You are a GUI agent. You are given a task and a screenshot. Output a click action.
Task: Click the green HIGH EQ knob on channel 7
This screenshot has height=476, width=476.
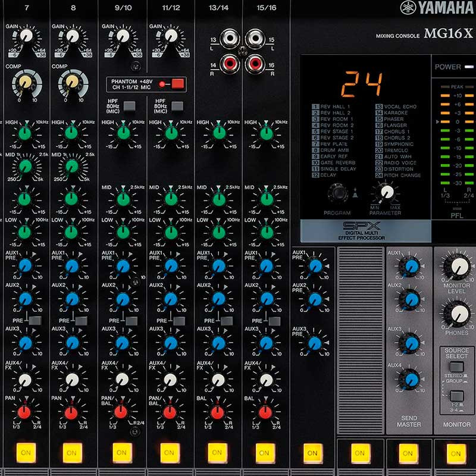coord(25,133)
